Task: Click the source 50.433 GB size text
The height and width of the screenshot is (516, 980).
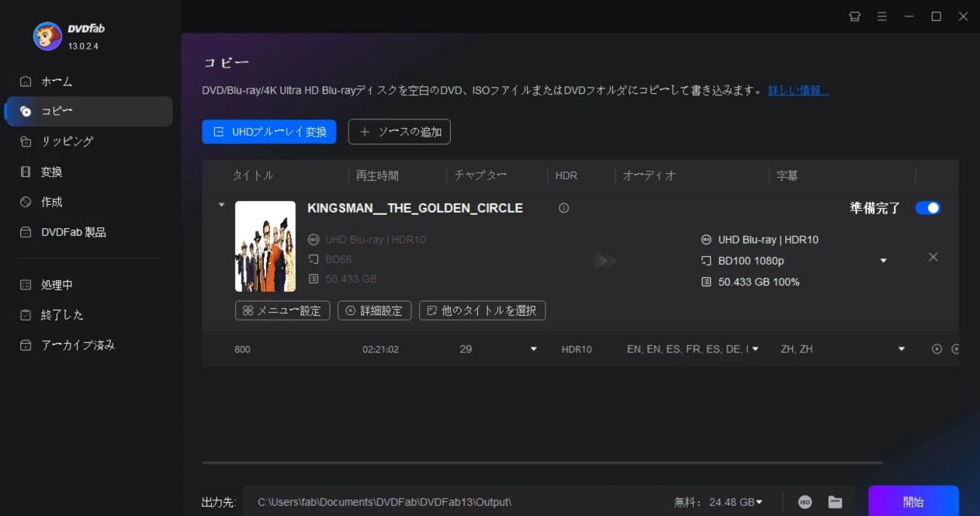Action: [351, 279]
